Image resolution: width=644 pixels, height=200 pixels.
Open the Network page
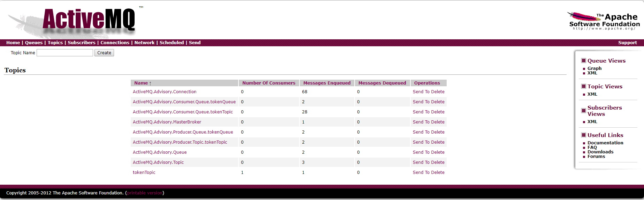(144, 43)
